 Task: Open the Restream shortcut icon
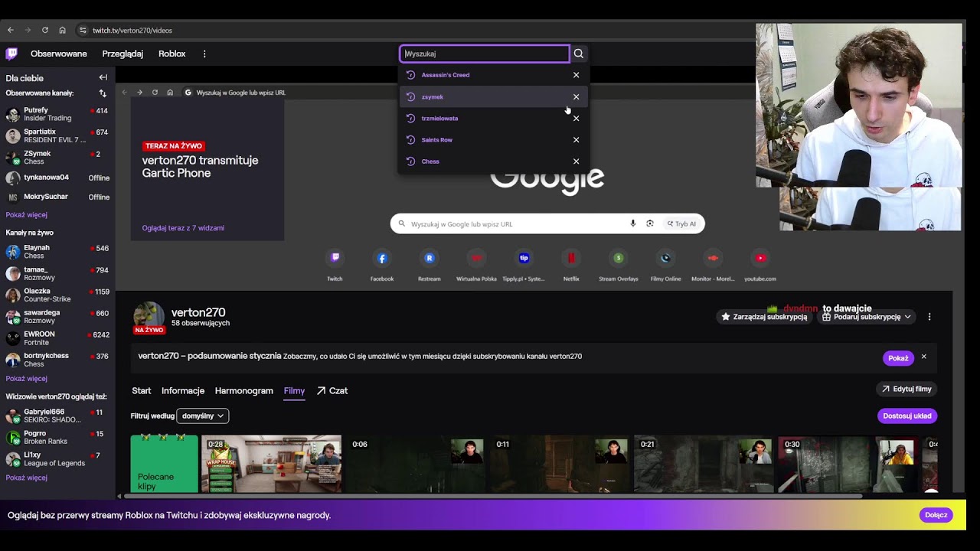[430, 259]
